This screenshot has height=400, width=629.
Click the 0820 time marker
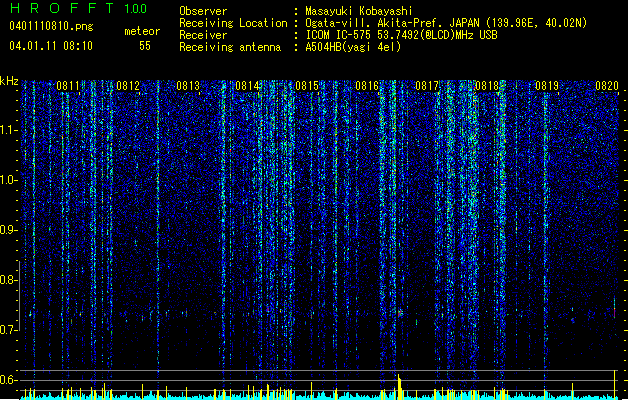click(607, 86)
